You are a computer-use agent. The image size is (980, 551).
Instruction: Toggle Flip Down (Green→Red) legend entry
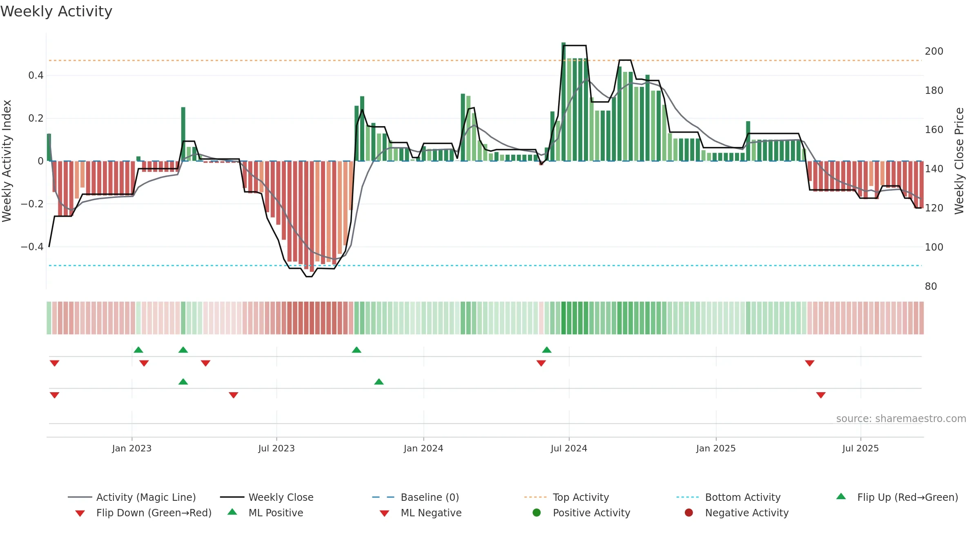[x=143, y=513]
